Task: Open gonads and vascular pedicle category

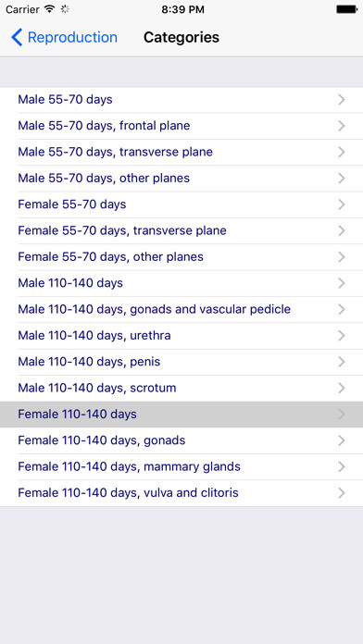Action: pyautogui.click(x=181, y=309)
